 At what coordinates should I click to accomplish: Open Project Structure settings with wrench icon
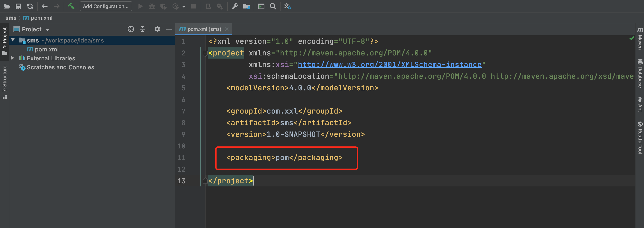coord(235,6)
